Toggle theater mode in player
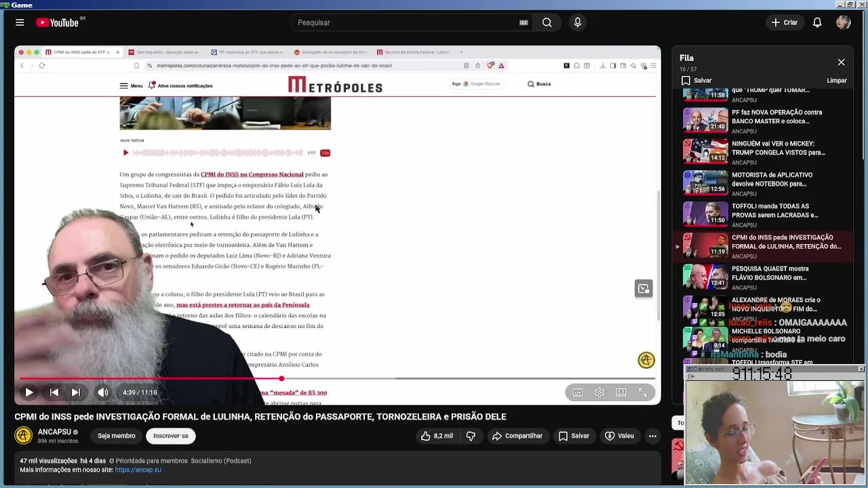The width and height of the screenshot is (868, 488). point(621,392)
